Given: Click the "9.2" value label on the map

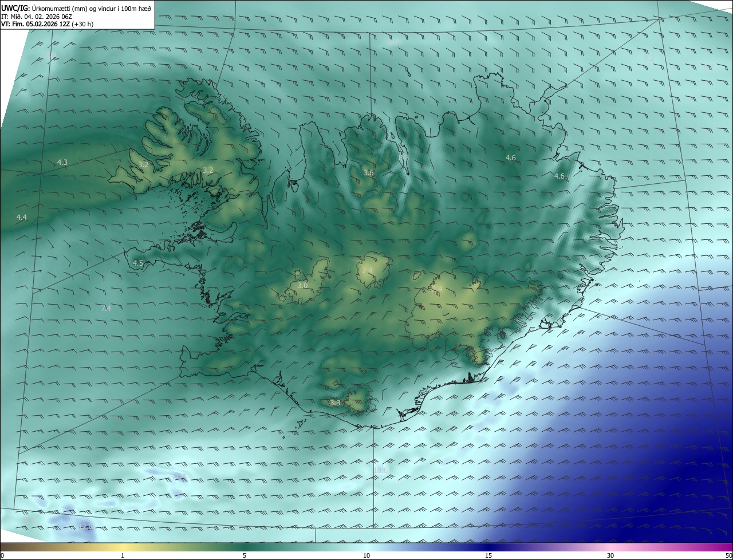Looking at the screenshot, I should point(649,58).
